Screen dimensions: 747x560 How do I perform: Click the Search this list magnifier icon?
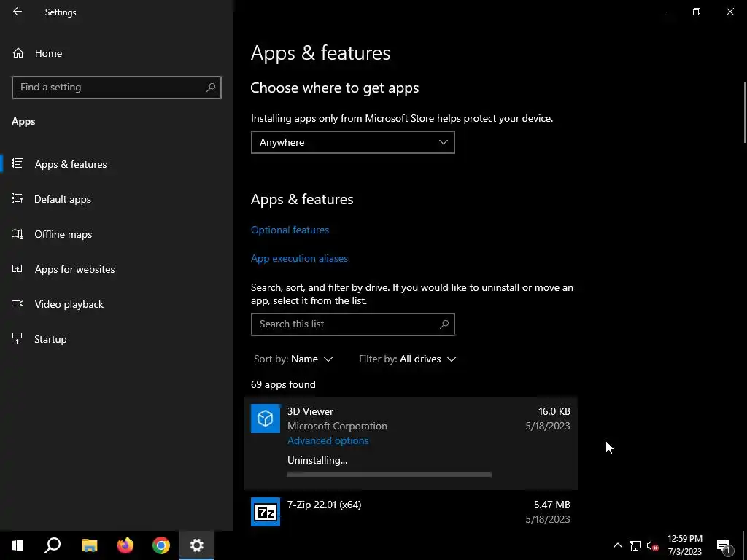pos(444,324)
